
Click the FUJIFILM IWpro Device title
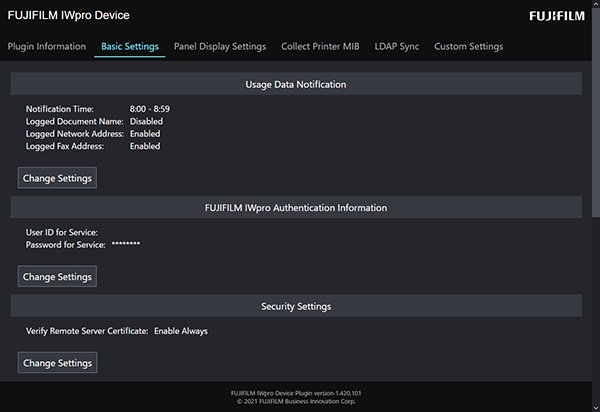(68, 15)
